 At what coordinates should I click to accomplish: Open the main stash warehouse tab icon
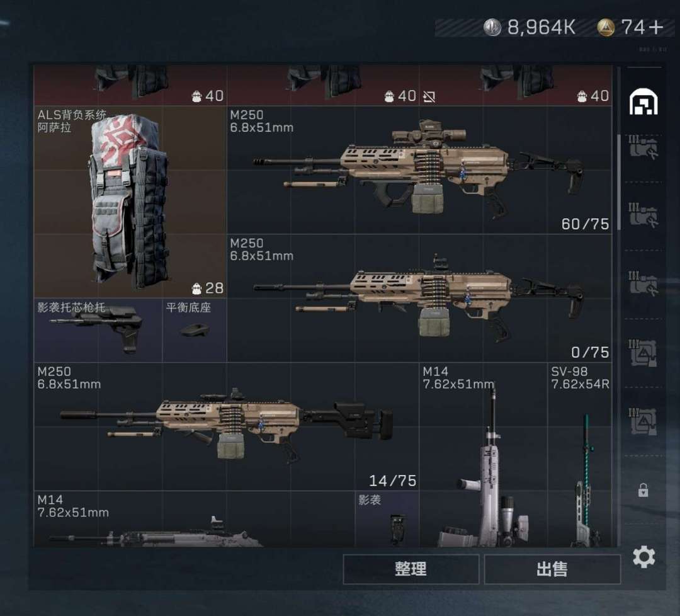click(x=643, y=101)
